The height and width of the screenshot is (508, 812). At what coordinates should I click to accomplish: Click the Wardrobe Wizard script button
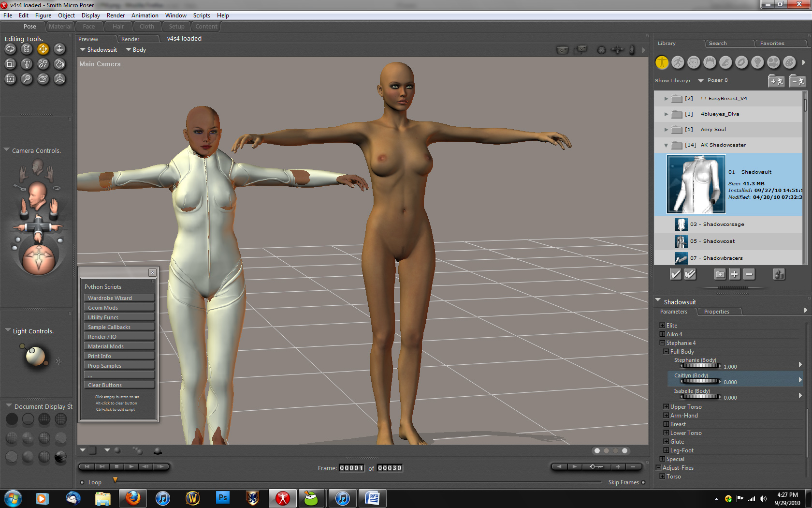pos(119,298)
